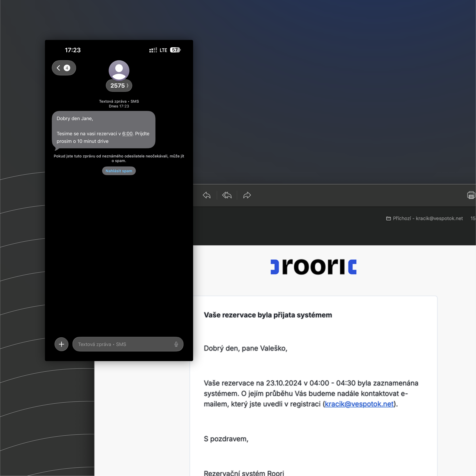Tap the underlined 6:00 time link

click(x=127, y=134)
